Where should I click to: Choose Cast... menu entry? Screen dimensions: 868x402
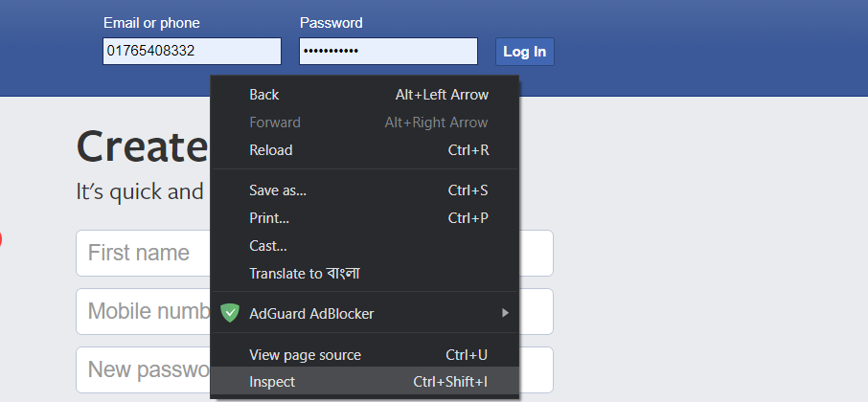268,246
